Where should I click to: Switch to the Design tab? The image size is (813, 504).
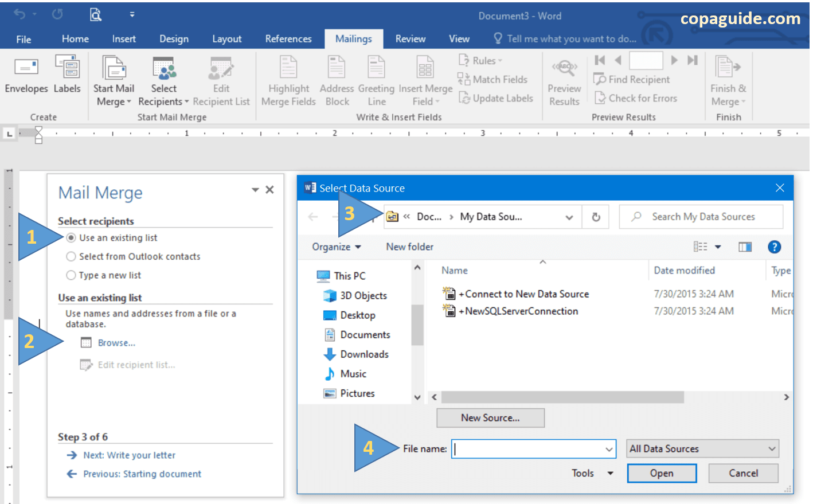174,38
